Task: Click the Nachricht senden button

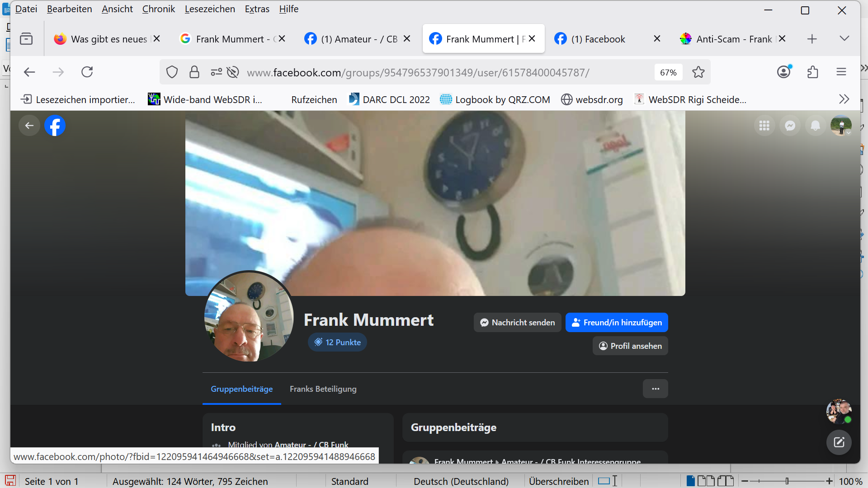Action: pos(517,323)
